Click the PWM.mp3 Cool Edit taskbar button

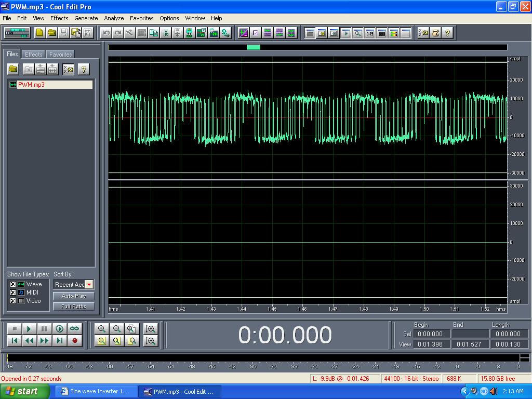pos(180,392)
